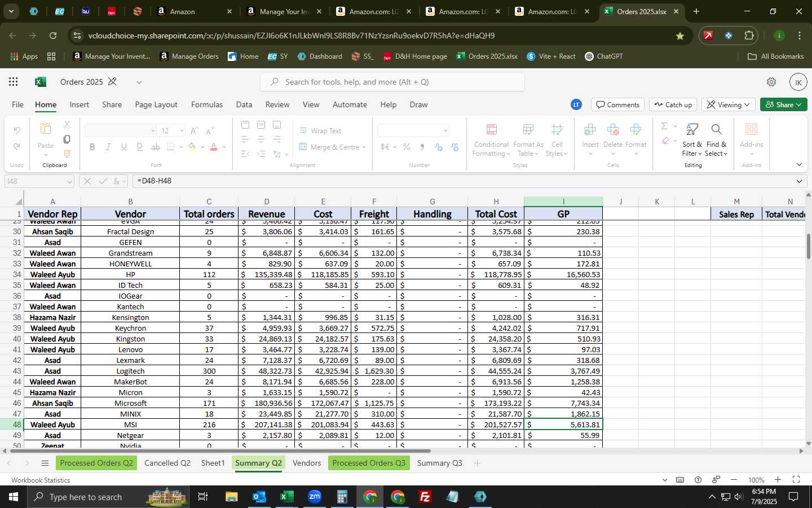Open Find & Select magnifier
Viewport: 812px width, 508px height.
pos(716,130)
